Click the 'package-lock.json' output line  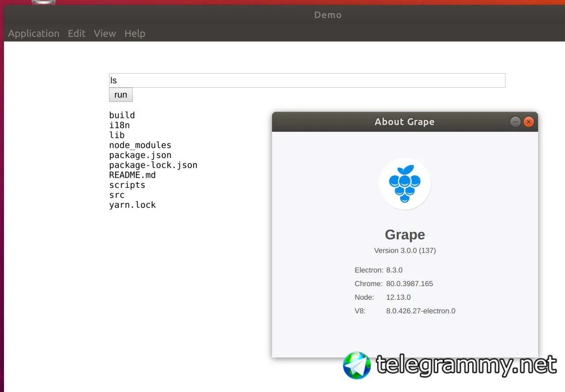point(153,165)
